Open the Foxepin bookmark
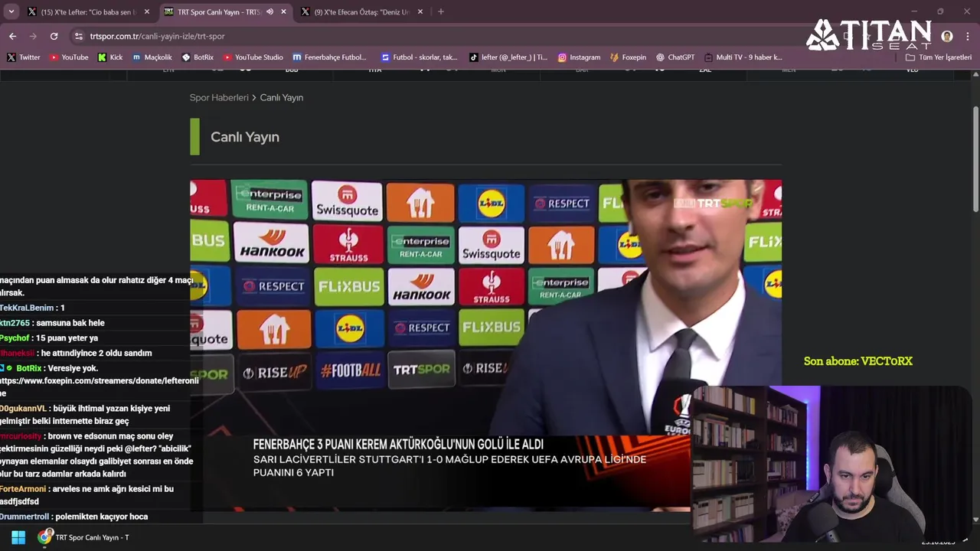Screen dimensions: 980x551 coord(628,57)
